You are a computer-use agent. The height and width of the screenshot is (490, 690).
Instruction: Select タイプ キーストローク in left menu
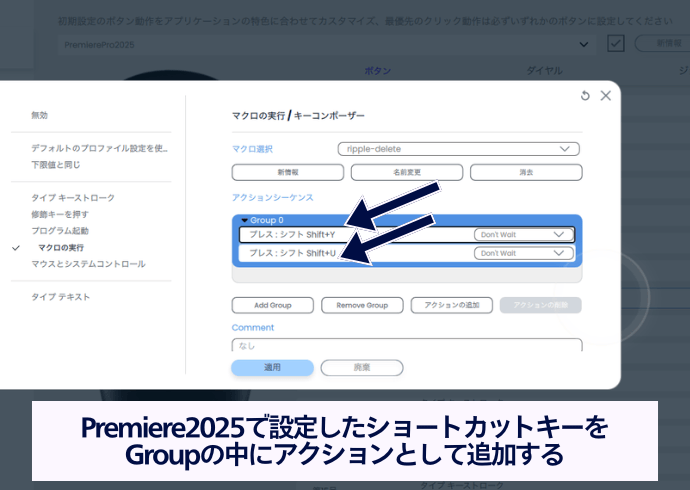(x=72, y=198)
